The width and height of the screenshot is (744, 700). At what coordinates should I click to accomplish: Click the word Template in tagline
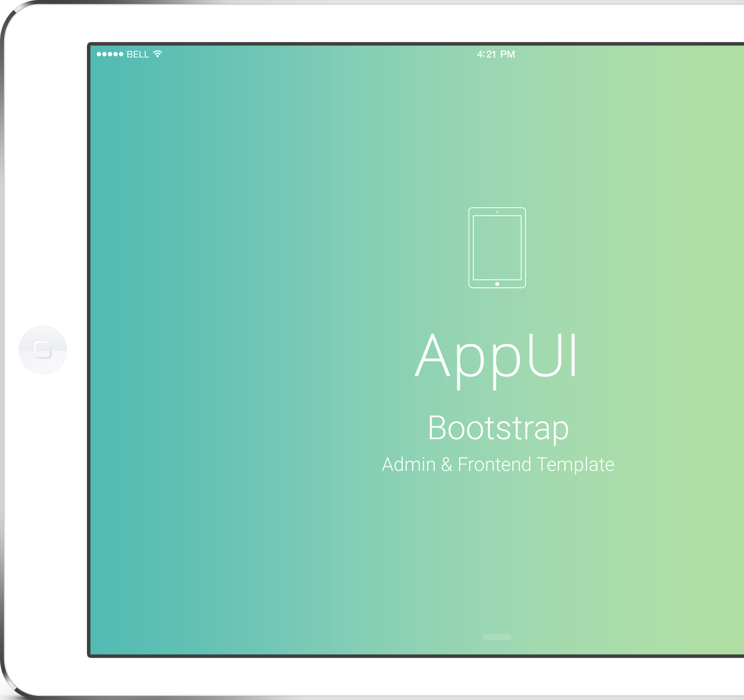pos(575,464)
